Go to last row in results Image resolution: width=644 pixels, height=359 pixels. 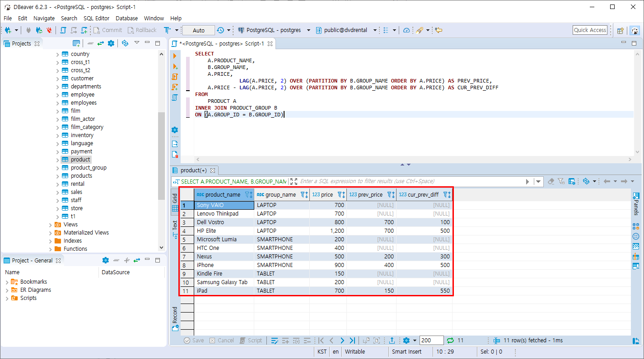point(353,341)
